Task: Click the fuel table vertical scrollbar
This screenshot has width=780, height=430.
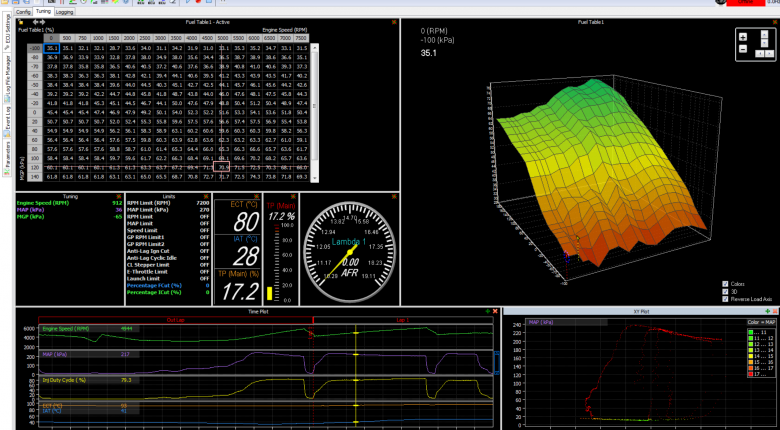Action: coord(314,112)
